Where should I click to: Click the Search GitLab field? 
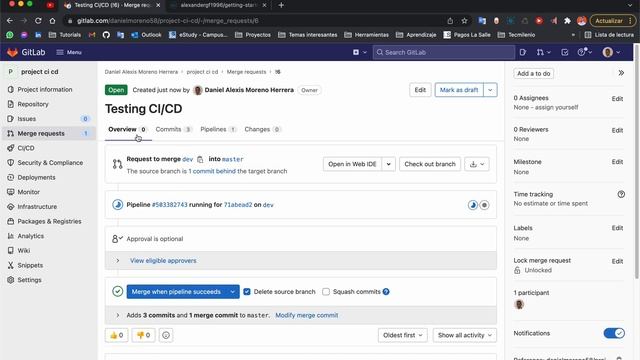pos(443,52)
